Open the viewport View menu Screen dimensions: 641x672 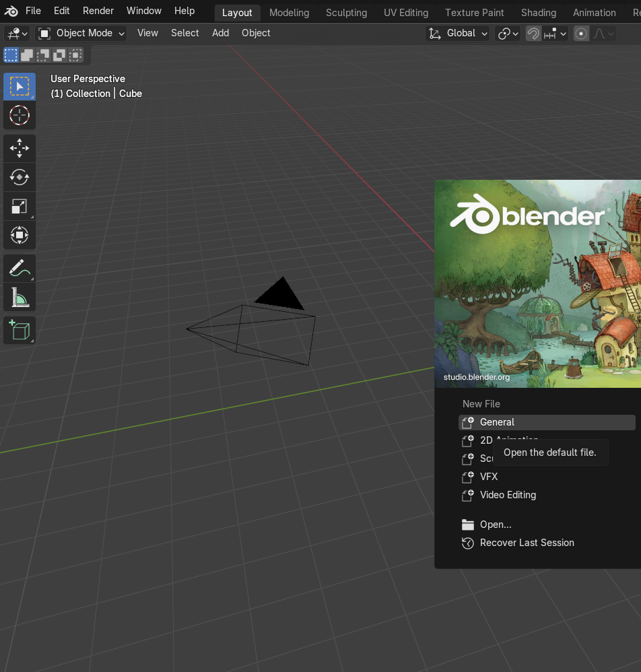pyautogui.click(x=147, y=33)
